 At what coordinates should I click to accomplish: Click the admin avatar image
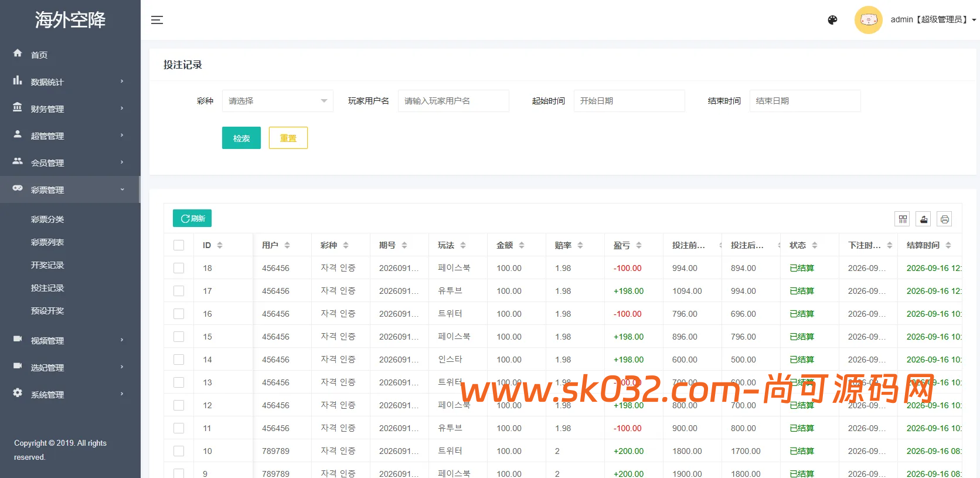click(x=869, y=20)
